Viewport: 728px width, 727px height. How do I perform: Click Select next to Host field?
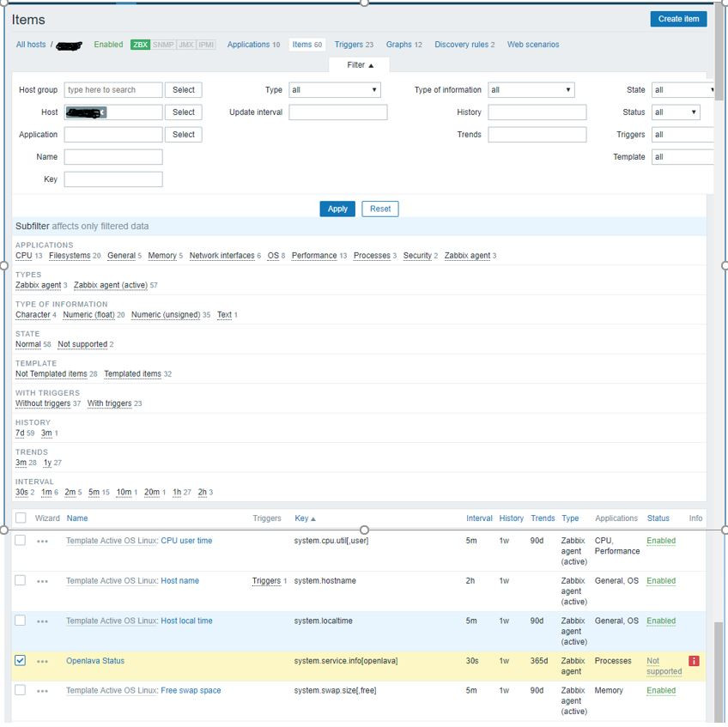[184, 112]
